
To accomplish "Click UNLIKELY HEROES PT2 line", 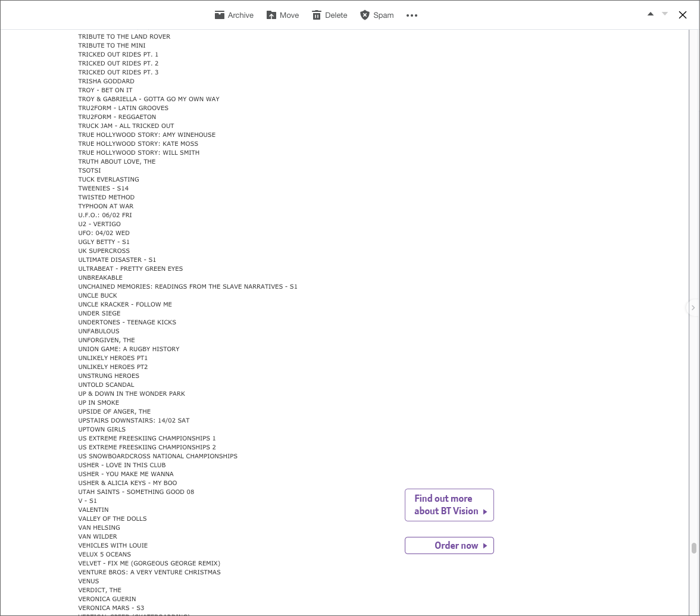I will pyautogui.click(x=113, y=367).
